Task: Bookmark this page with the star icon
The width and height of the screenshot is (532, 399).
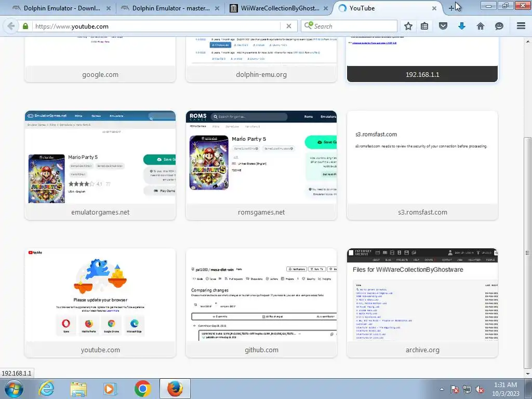Action: pos(408,26)
